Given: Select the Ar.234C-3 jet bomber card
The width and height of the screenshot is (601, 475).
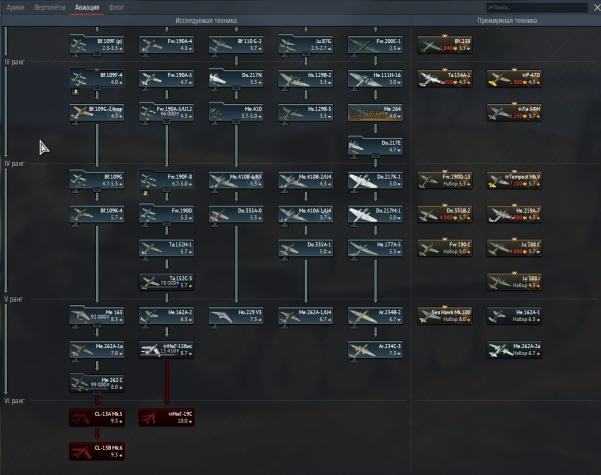Looking at the screenshot, I should (x=375, y=350).
